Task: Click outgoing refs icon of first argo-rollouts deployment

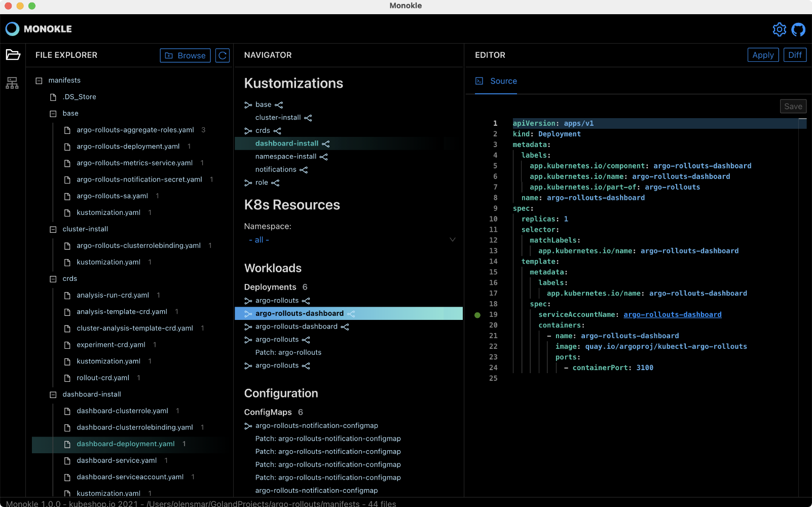Action: (306, 301)
